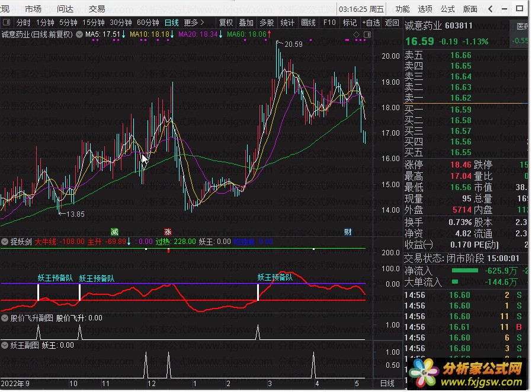Open the 版面 menu
Screen dimensions: 532x392
pyautogui.click(x=470, y=9)
